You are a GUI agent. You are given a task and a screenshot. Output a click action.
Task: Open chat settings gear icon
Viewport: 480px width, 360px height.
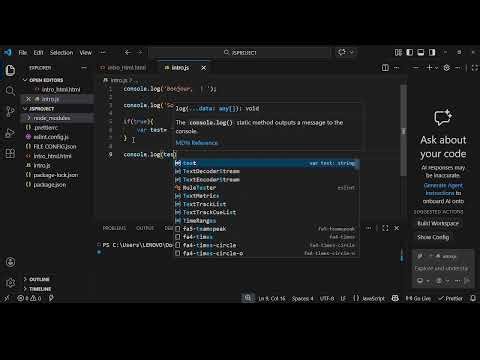(447, 68)
